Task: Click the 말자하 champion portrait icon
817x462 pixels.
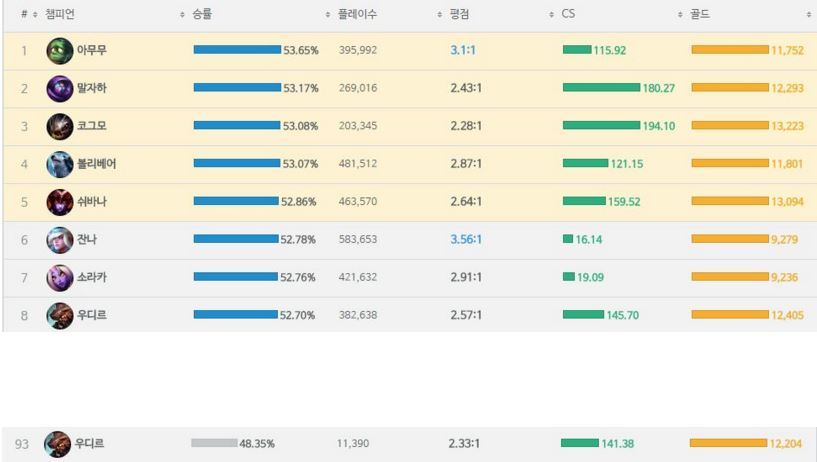Action: coord(60,89)
